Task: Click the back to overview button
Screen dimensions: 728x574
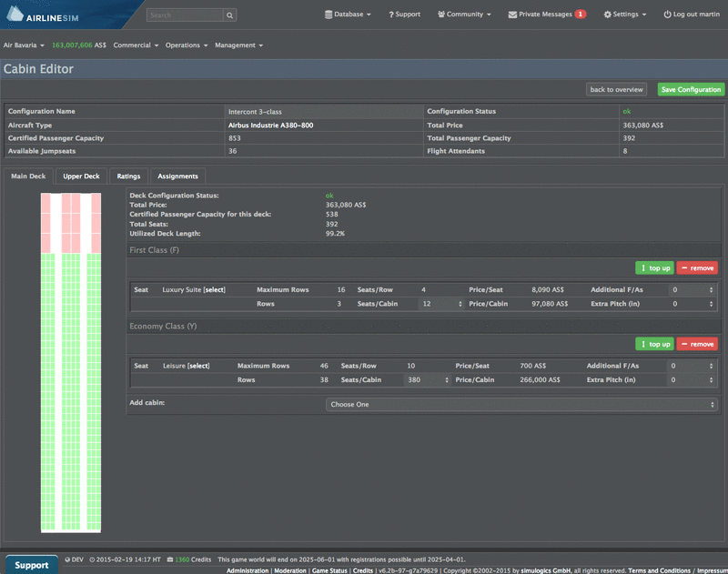Action: click(616, 89)
